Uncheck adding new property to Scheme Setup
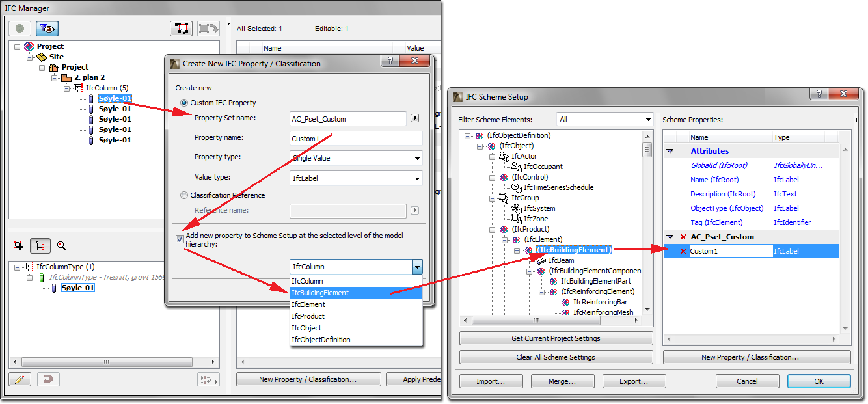Screen dimensions: 868x404 click(179, 239)
